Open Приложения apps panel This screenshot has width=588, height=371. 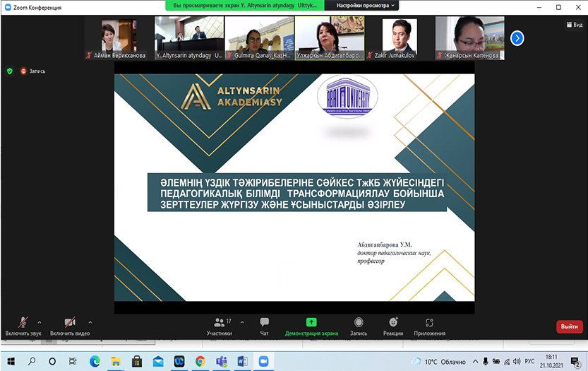coord(429,325)
